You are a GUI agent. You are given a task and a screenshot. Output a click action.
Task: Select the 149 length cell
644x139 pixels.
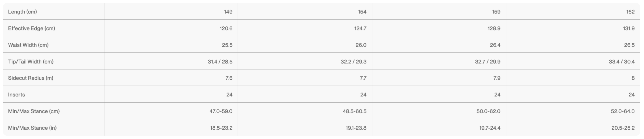coord(228,12)
